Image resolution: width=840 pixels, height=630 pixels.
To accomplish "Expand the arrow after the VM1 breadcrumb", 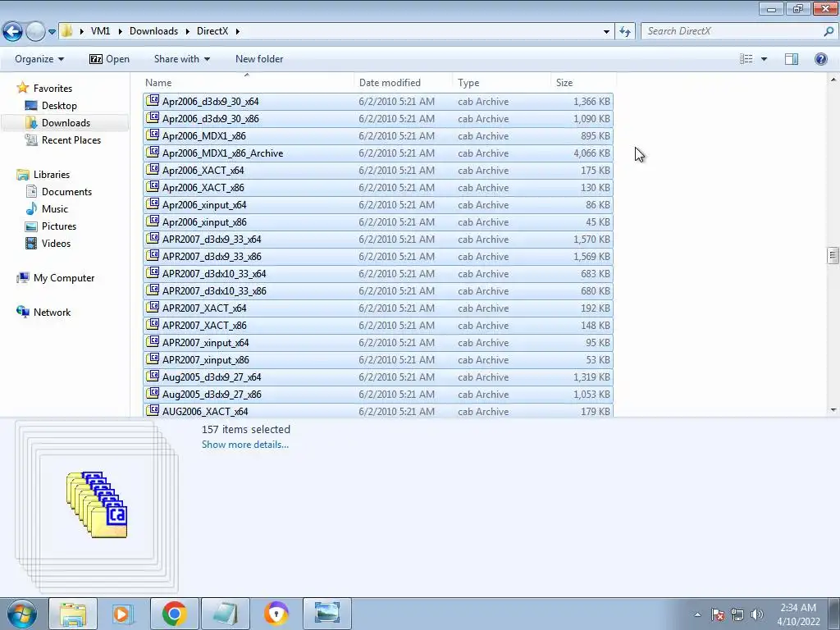I will point(120,32).
